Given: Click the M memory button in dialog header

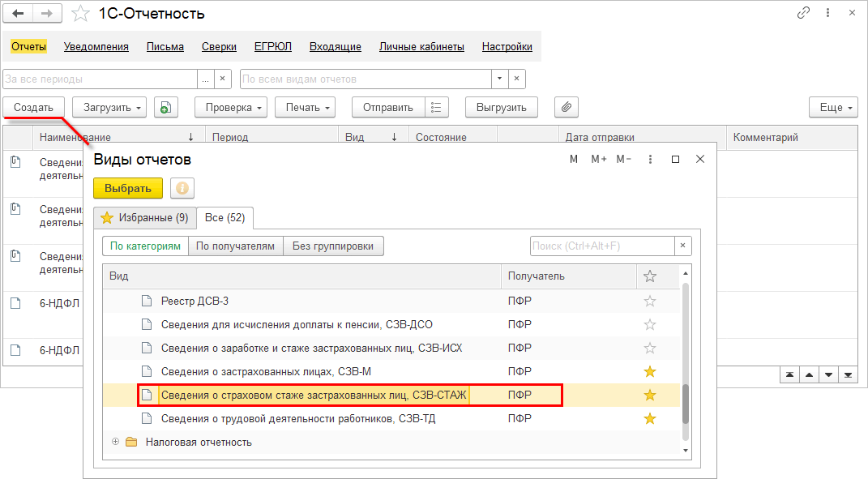Looking at the screenshot, I should pos(574,160).
